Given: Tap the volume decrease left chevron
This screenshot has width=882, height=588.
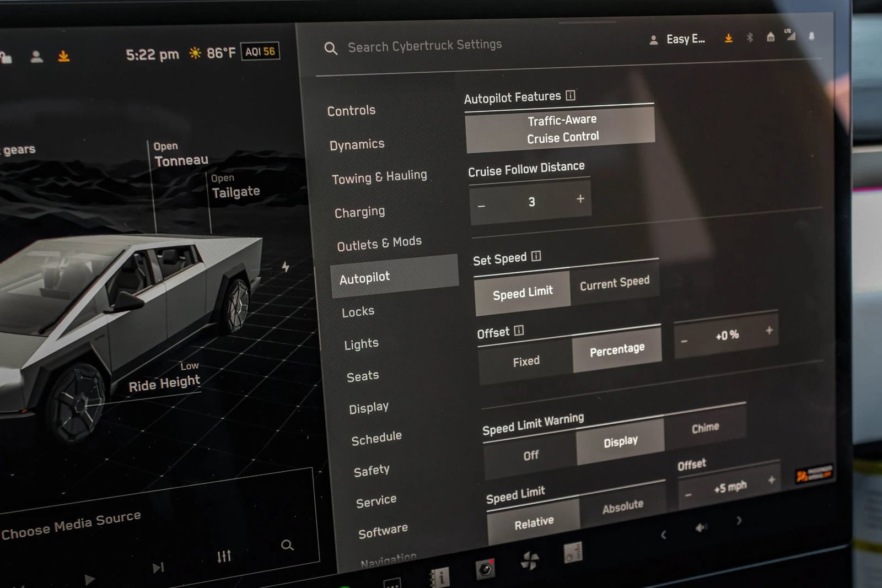Looking at the screenshot, I should click(x=663, y=535).
